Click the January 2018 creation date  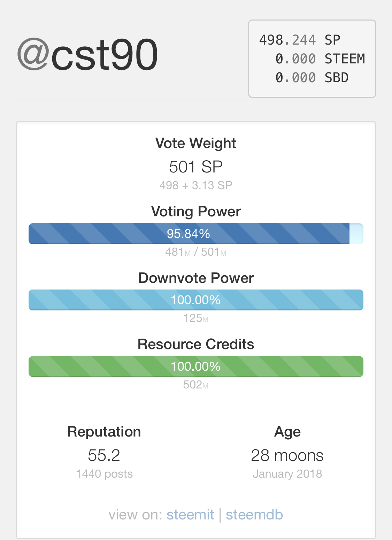287,474
